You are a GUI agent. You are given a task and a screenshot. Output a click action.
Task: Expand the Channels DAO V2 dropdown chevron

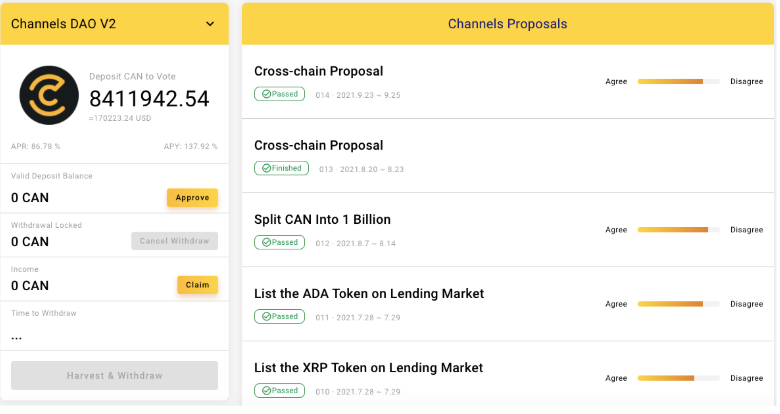[x=209, y=24]
